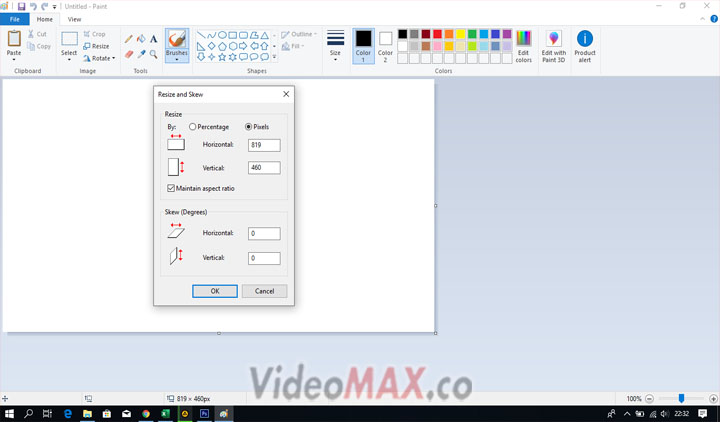Select the Color picker eyedropper tool
Screen dimensions: 720x422
[141, 54]
